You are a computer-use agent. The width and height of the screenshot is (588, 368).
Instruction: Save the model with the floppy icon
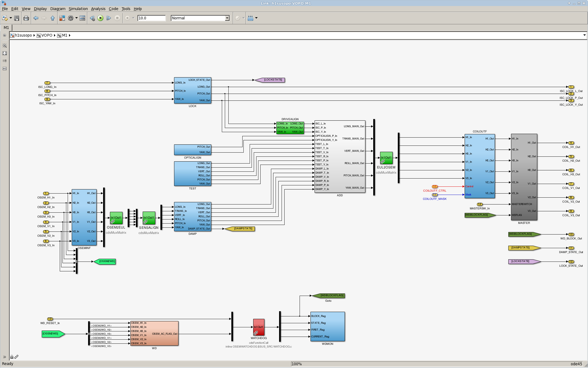click(x=17, y=18)
